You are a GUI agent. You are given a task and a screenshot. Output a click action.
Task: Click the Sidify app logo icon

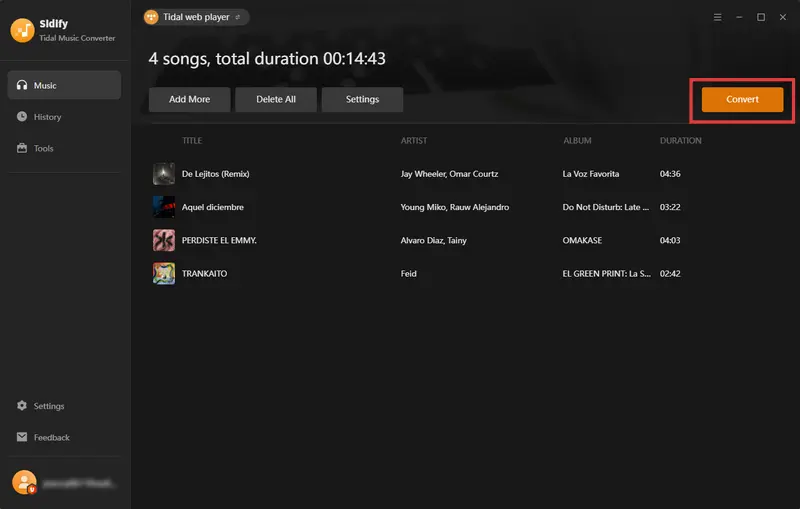click(22, 31)
